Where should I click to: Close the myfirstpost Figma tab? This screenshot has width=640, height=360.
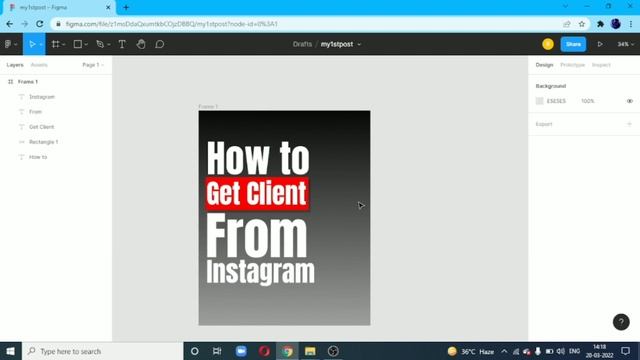tap(108, 7)
